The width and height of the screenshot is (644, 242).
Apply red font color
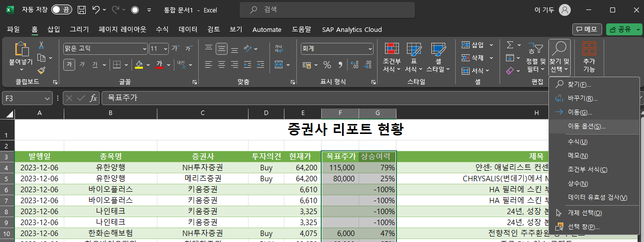click(159, 64)
